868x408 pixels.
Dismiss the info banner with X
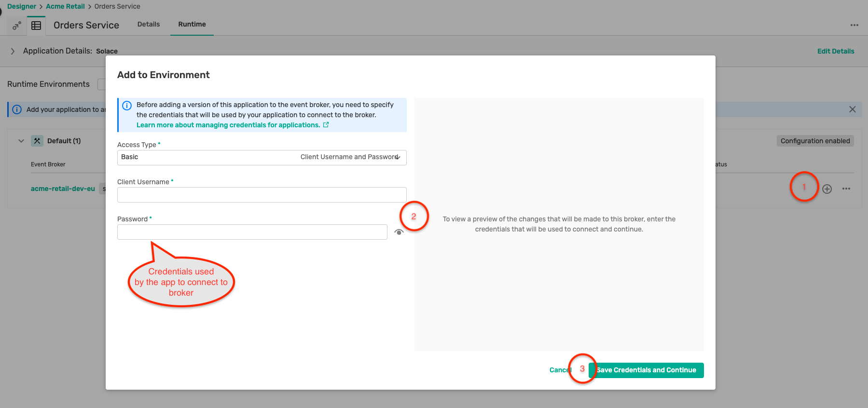coord(852,109)
